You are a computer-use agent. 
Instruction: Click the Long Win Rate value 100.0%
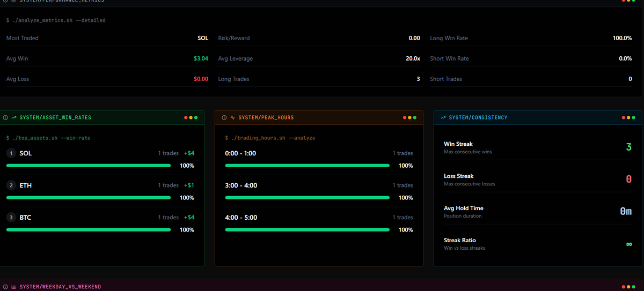click(622, 38)
